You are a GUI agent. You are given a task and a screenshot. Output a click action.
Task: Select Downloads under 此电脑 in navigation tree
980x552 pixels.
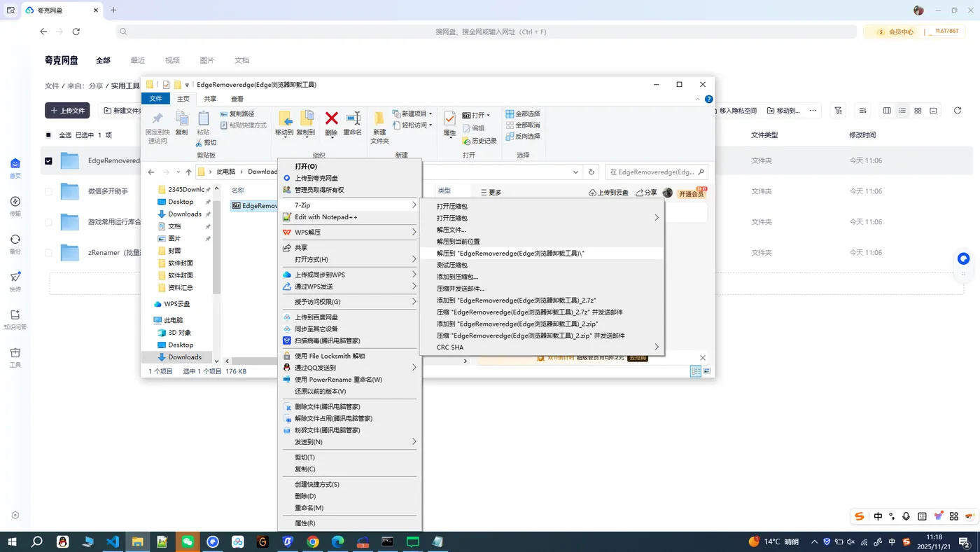pos(185,357)
